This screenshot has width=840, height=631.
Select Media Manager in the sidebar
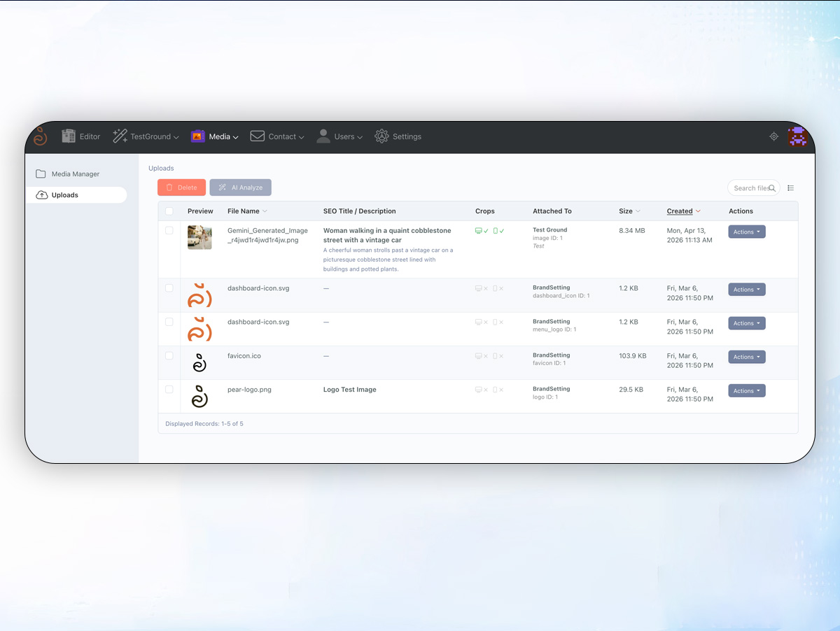click(76, 174)
